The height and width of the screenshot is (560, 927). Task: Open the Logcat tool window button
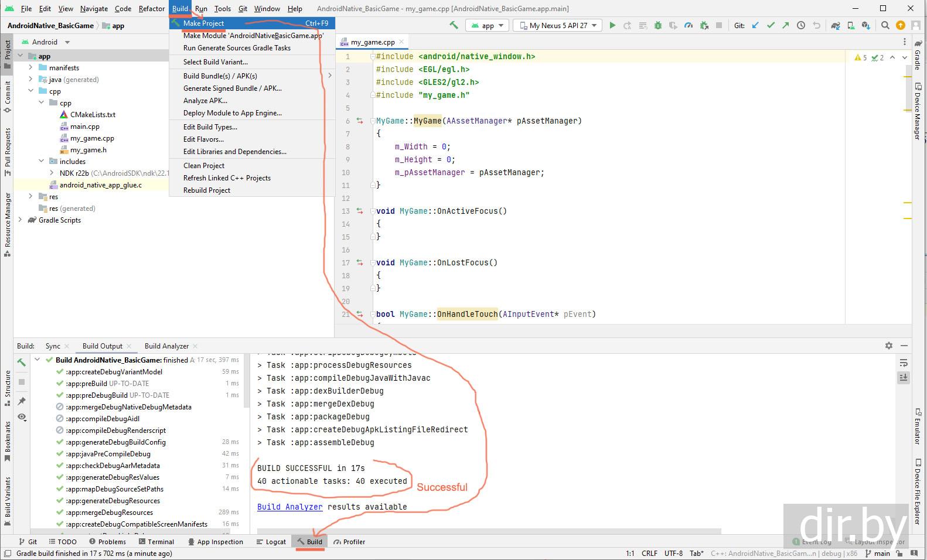(271, 542)
